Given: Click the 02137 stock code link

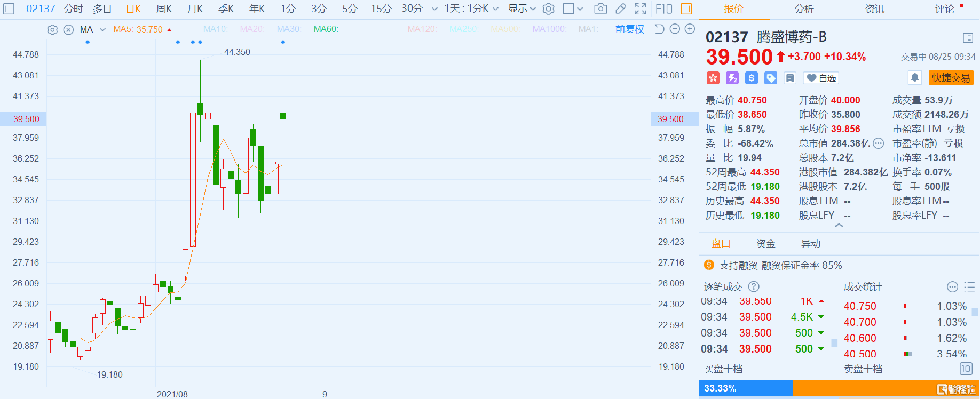Looking at the screenshot, I should click(x=41, y=9).
